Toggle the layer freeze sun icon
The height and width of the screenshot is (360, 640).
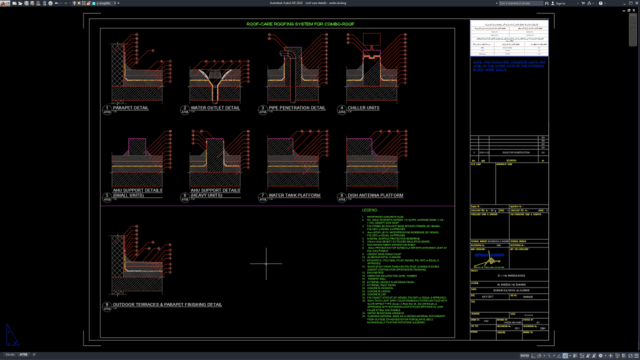pos(79,3)
